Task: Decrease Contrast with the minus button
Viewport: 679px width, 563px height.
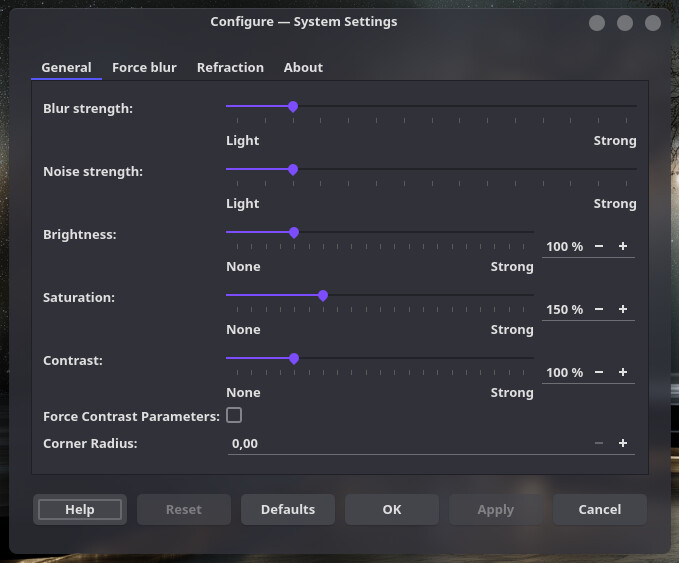Action: 599,372
